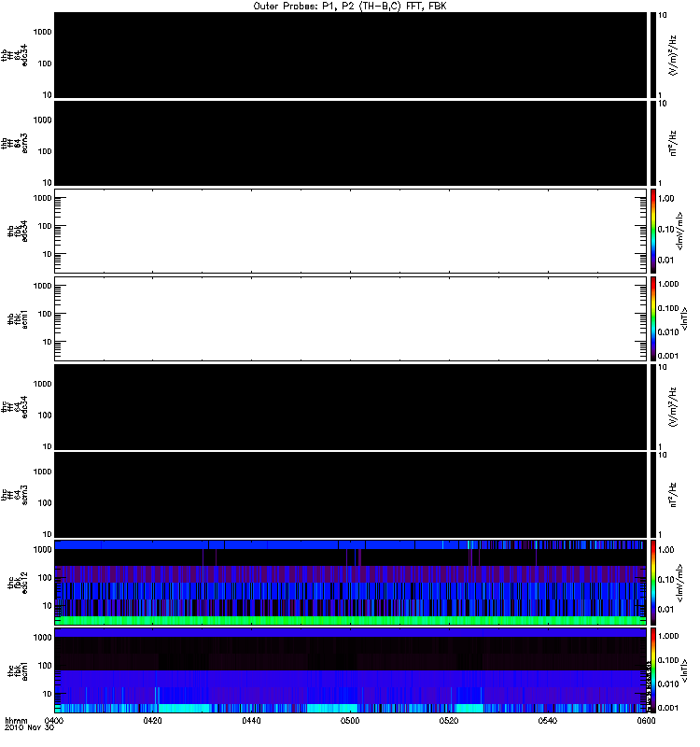
Task: Click the thc fff 64 edc34 panel label
Action: pyautogui.click(x=14, y=407)
